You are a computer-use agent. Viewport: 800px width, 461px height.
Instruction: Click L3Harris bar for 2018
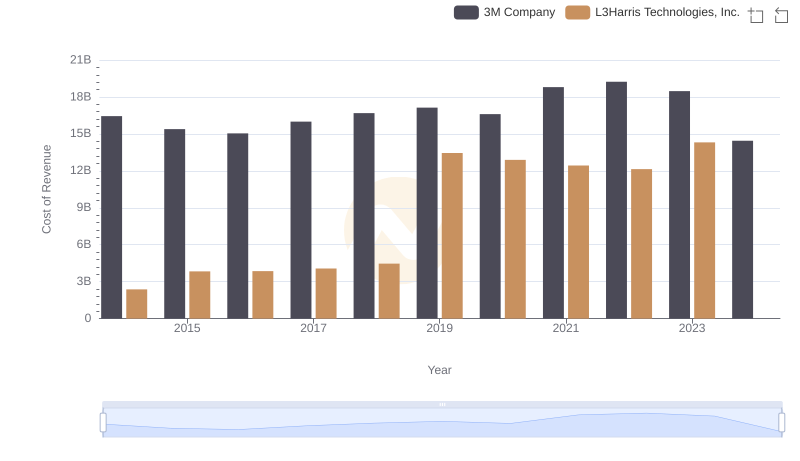(x=389, y=291)
